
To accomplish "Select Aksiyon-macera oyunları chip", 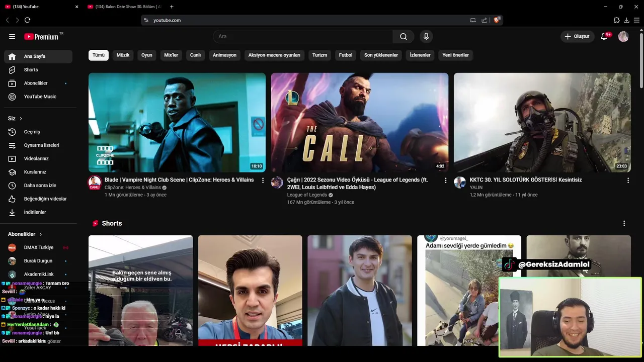I will click(274, 55).
